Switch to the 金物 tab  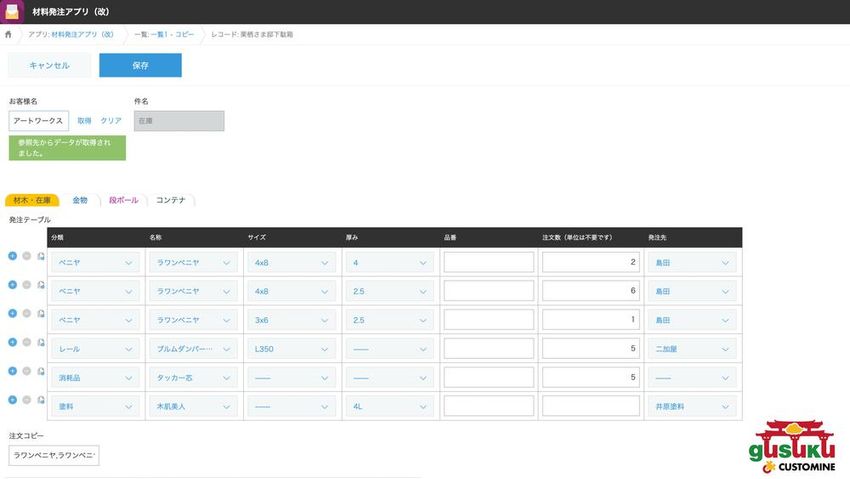point(80,200)
